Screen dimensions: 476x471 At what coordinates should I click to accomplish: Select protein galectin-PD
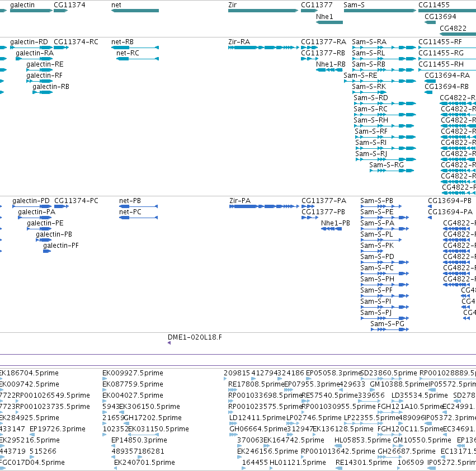click(32, 206)
